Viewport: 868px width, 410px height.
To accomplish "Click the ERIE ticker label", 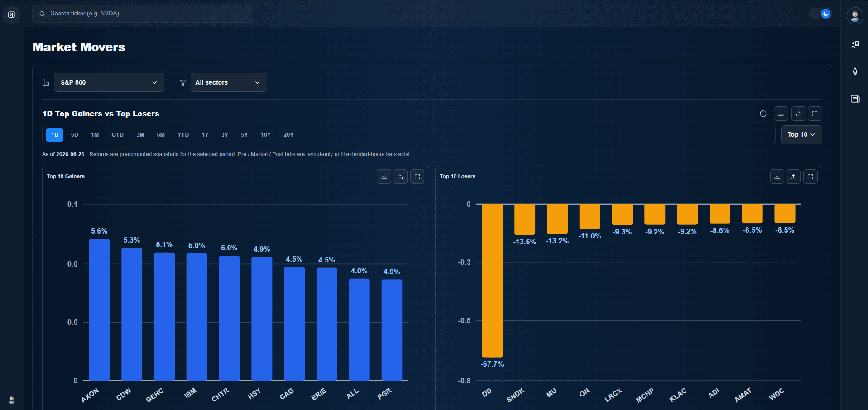I will (319, 394).
